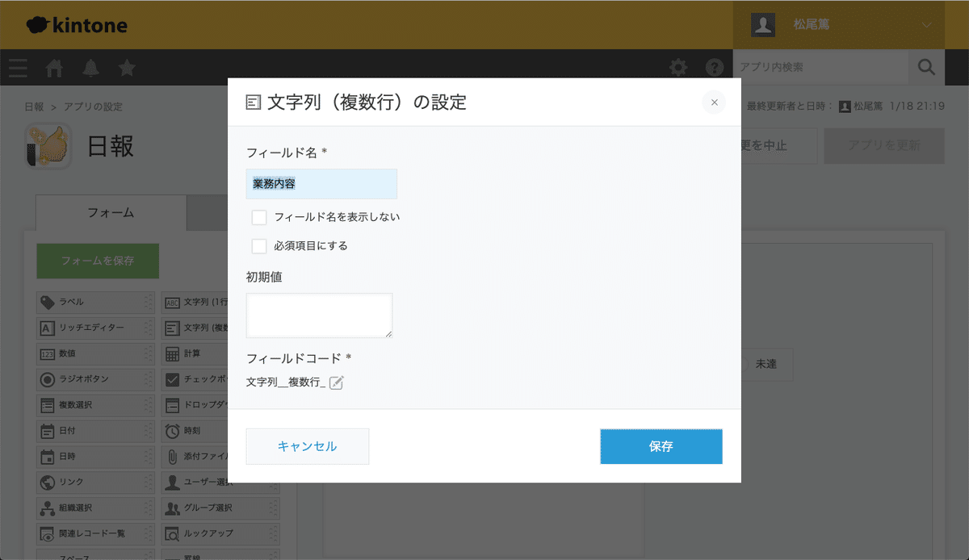Click the 保存 button

(x=661, y=446)
